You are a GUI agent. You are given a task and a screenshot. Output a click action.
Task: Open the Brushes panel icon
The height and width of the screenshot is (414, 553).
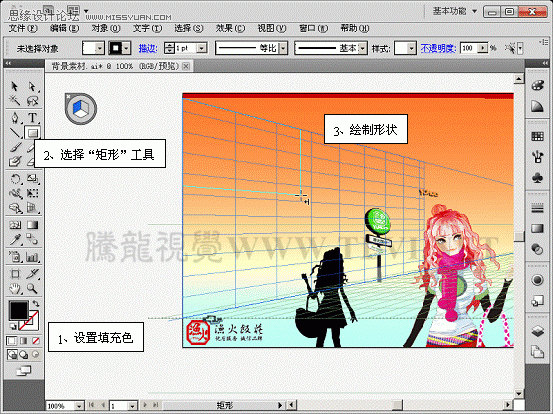(537, 157)
